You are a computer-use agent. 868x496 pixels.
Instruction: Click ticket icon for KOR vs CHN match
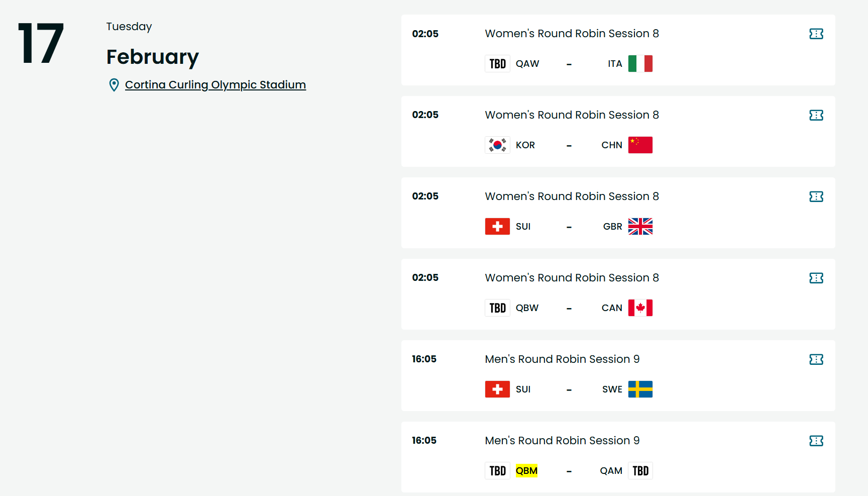pos(816,115)
